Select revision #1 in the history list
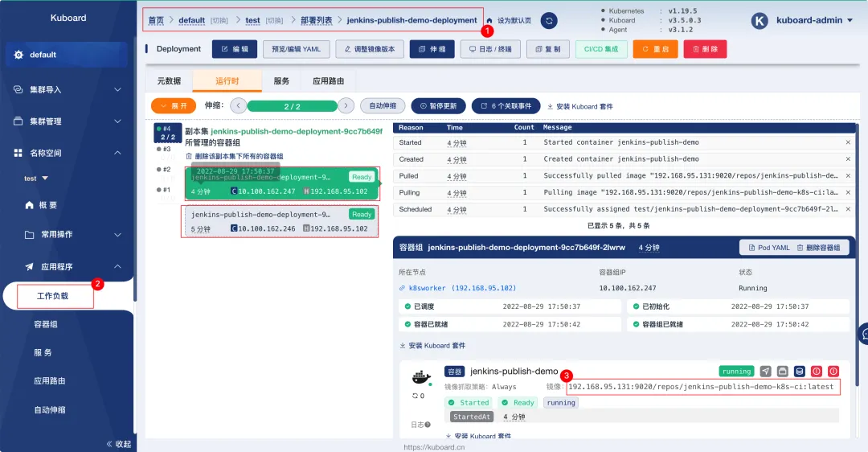Viewport: 868px width, 452px height. pos(164,190)
